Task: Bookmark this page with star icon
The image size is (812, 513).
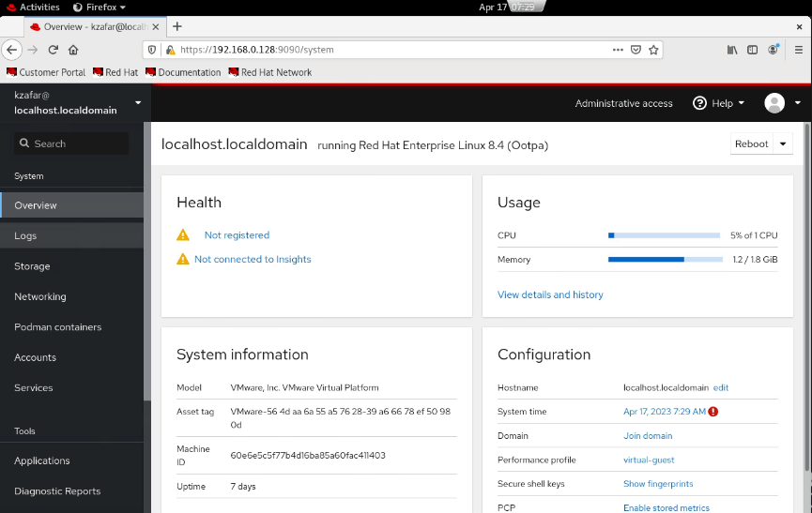Action: 653,50
